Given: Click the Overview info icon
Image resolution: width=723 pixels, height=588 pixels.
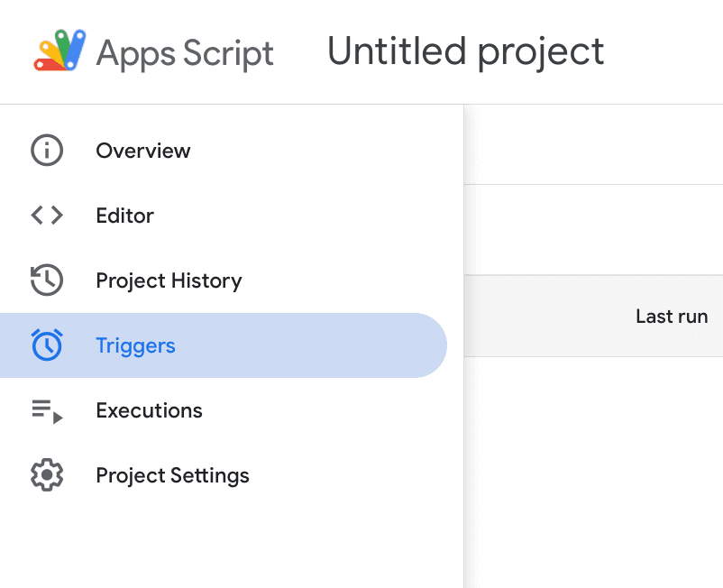Looking at the screenshot, I should [47, 151].
